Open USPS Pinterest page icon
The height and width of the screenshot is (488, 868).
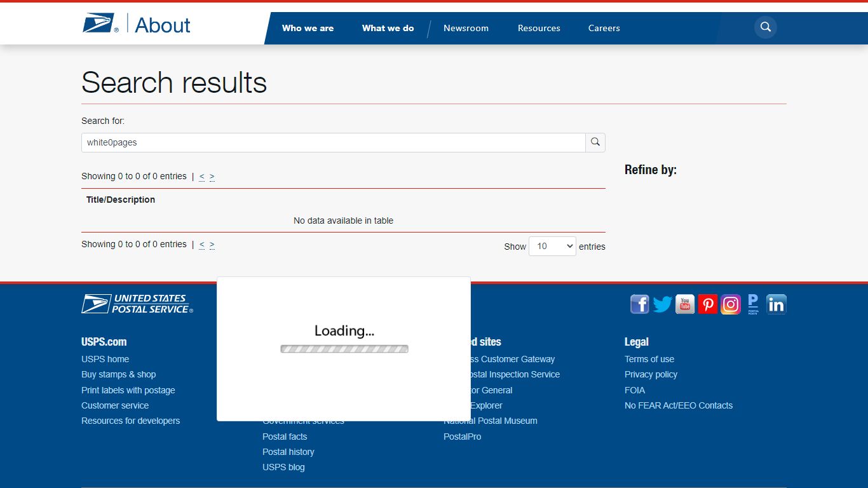708,304
